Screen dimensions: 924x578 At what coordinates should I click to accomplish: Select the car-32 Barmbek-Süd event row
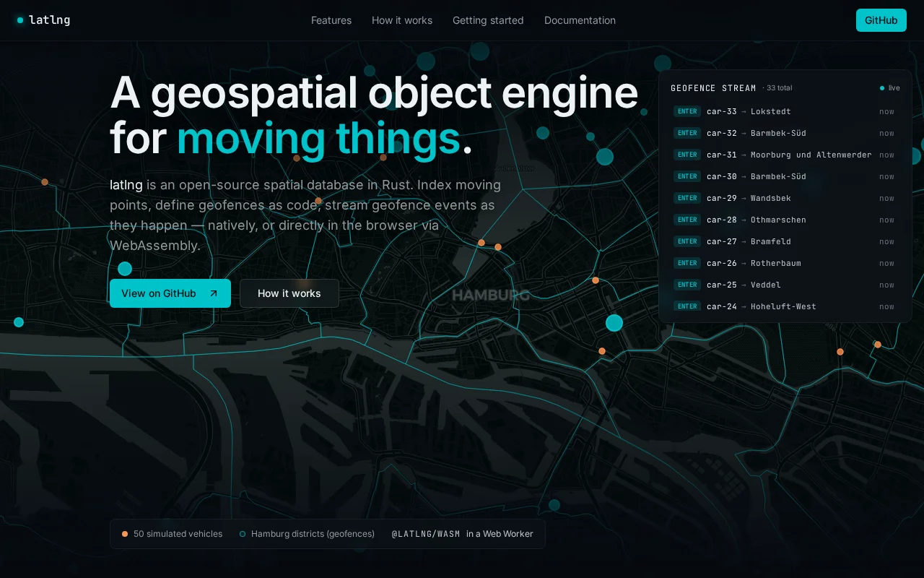pyautogui.click(x=785, y=133)
